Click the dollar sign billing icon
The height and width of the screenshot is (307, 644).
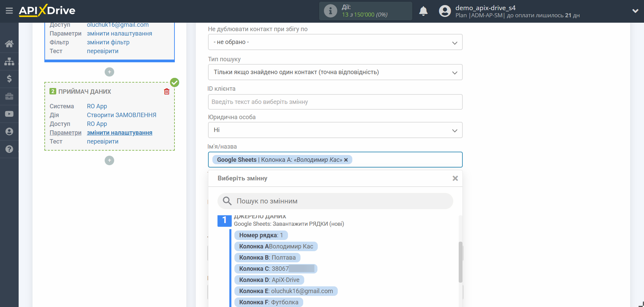pos(9,79)
